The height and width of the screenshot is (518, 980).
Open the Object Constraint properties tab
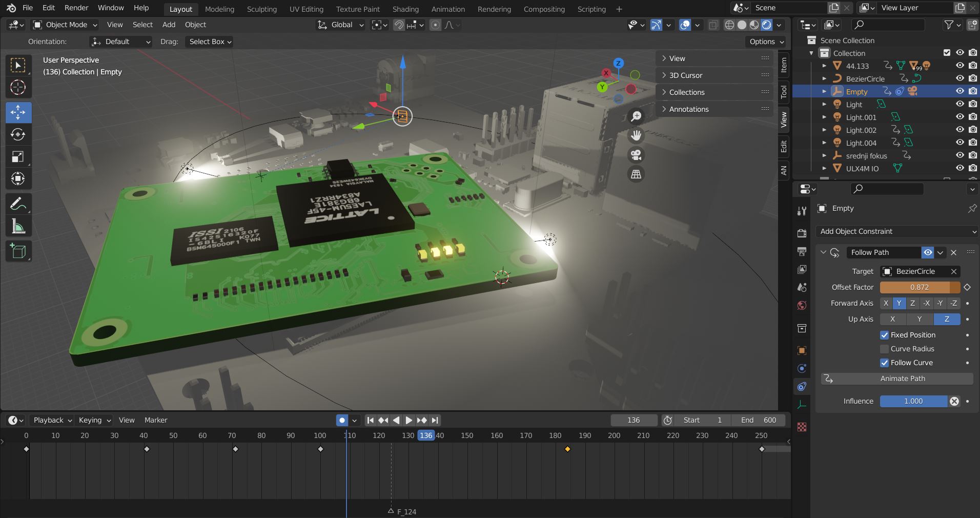[802, 387]
